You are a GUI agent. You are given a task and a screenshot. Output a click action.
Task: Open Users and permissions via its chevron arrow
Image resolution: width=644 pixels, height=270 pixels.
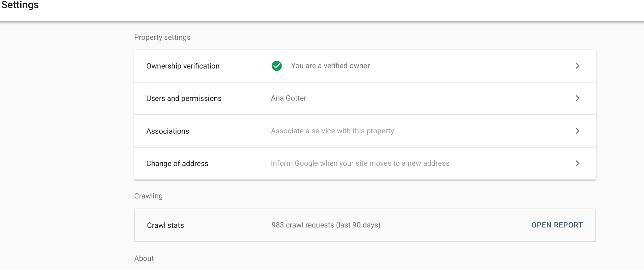click(578, 98)
